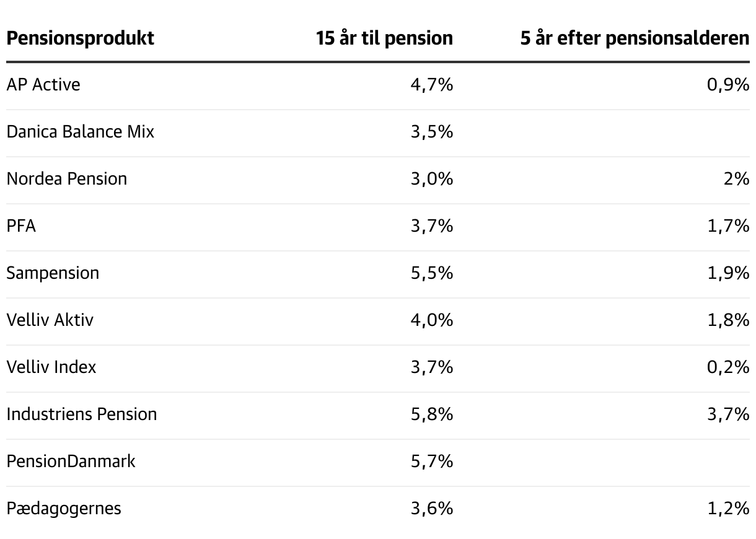Select the PFA row label
The width and height of the screenshot is (756, 539).
tap(21, 226)
